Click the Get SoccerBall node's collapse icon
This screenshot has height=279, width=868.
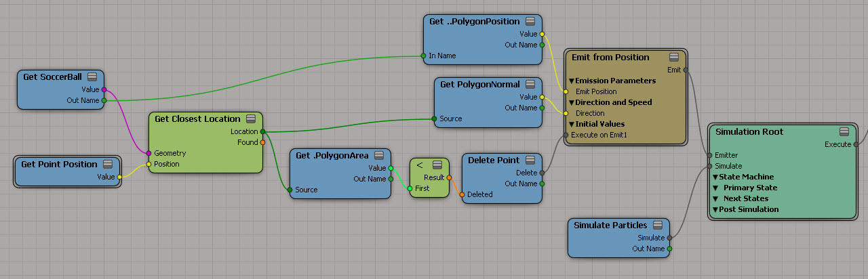92,77
